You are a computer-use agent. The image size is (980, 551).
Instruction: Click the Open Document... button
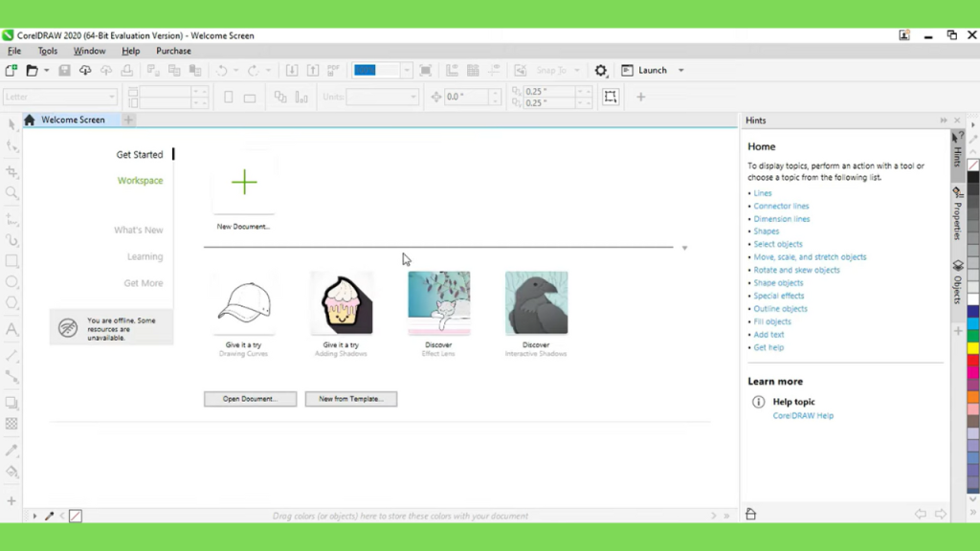[250, 399]
